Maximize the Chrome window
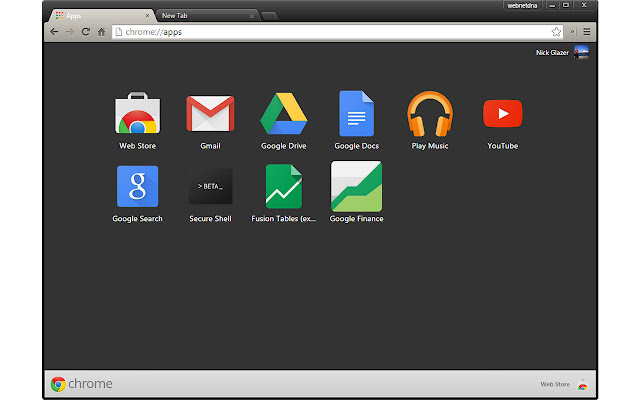The image size is (640, 400). pyautogui.click(x=566, y=5)
